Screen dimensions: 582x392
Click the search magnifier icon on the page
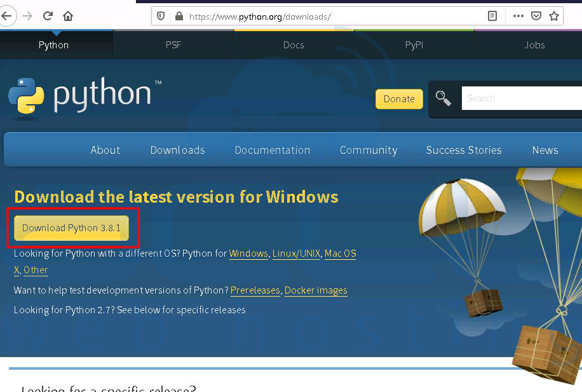tap(443, 98)
